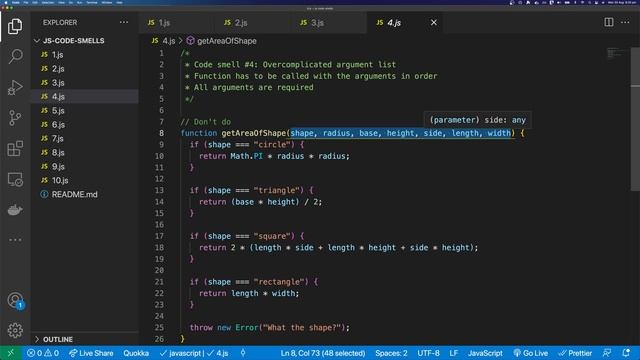Open editor more actions menu
Image resolution: width=640 pixels, height=360 pixels.
pos(625,22)
